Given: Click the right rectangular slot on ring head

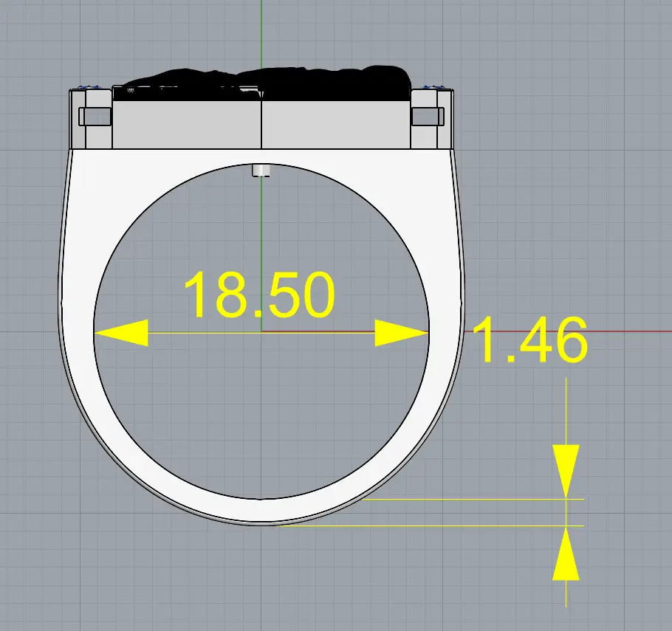Looking at the screenshot, I should (x=429, y=117).
